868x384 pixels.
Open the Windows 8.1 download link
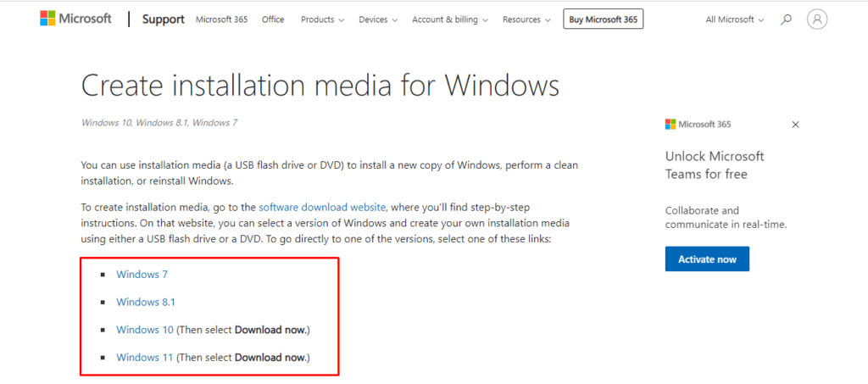(x=146, y=302)
